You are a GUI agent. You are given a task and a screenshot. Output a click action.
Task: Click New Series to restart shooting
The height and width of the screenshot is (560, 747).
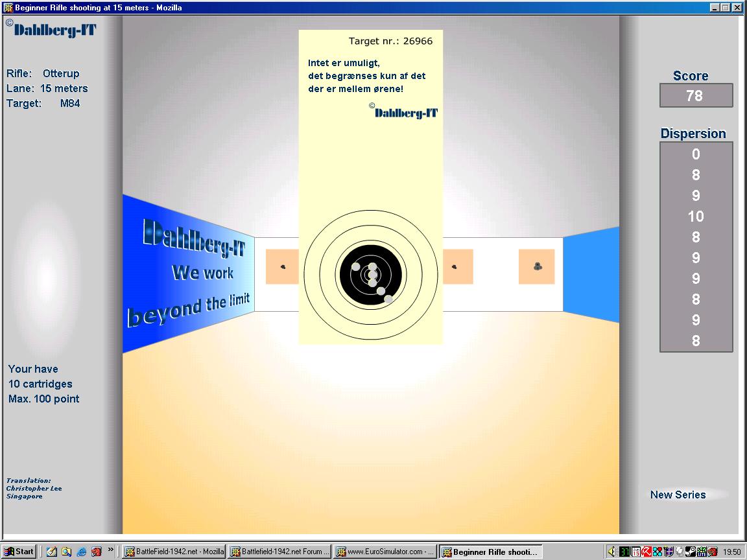[x=678, y=495]
